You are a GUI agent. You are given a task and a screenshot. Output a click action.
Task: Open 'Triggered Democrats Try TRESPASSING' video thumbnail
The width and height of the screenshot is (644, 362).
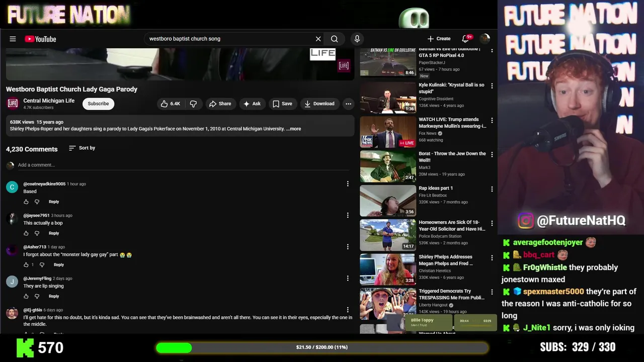tap(388, 303)
